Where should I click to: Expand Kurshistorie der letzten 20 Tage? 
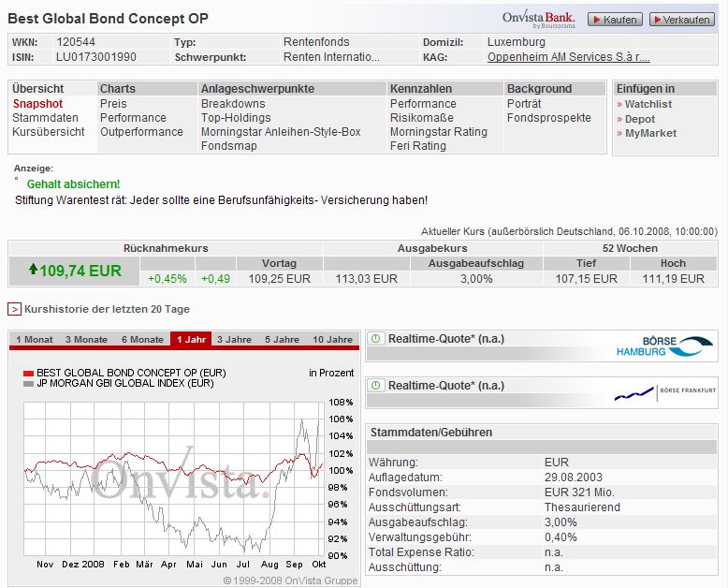click(x=14, y=309)
